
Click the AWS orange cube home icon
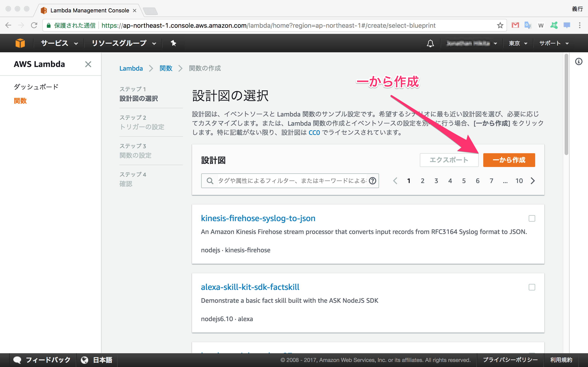pyautogui.click(x=20, y=43)
